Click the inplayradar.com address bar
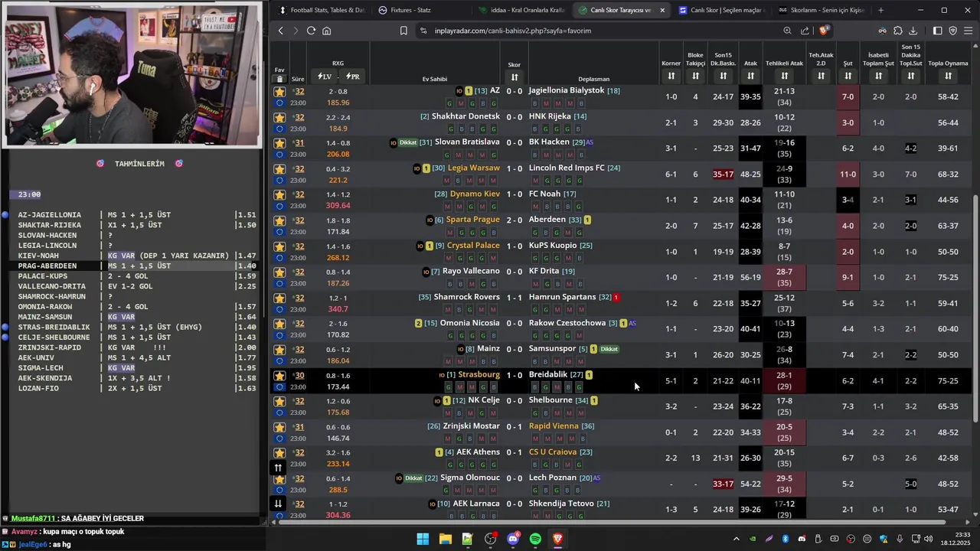The image size is (980, 551). (x=597, y=31)
